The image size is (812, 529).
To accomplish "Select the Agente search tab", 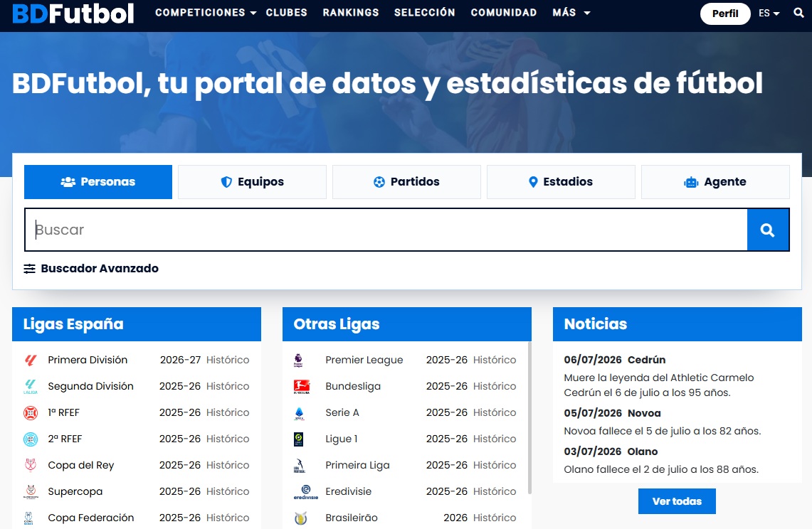I will (x=715, y=182).
